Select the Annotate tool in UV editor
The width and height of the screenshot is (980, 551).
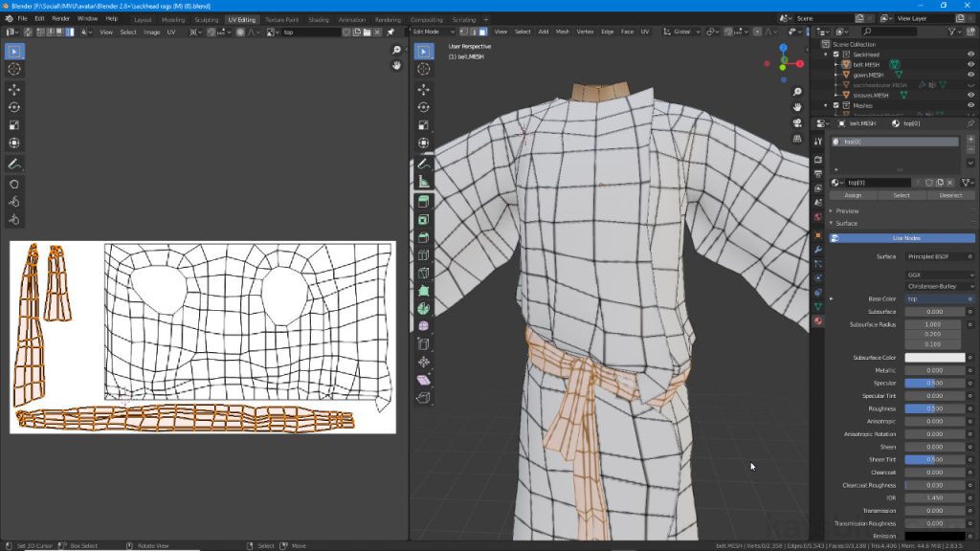tap(14, 164)
